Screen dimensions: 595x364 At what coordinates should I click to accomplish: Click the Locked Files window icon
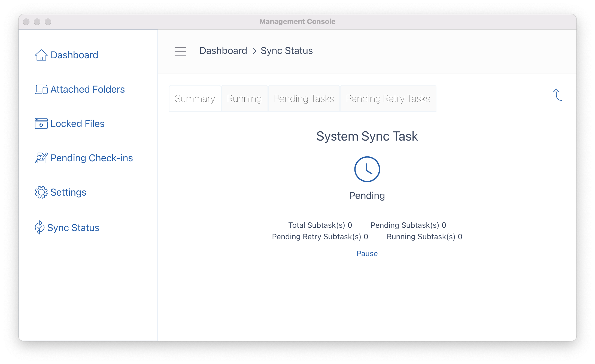pos(41,124)
